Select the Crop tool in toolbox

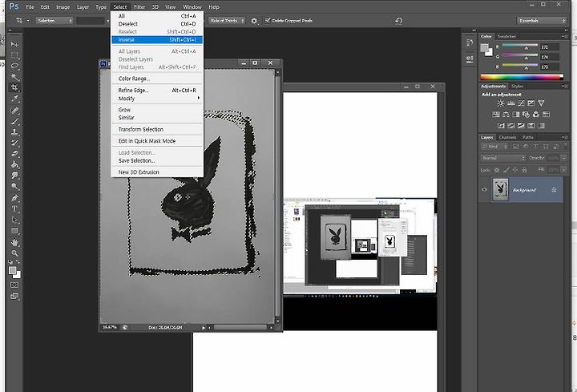coord(14,87)
